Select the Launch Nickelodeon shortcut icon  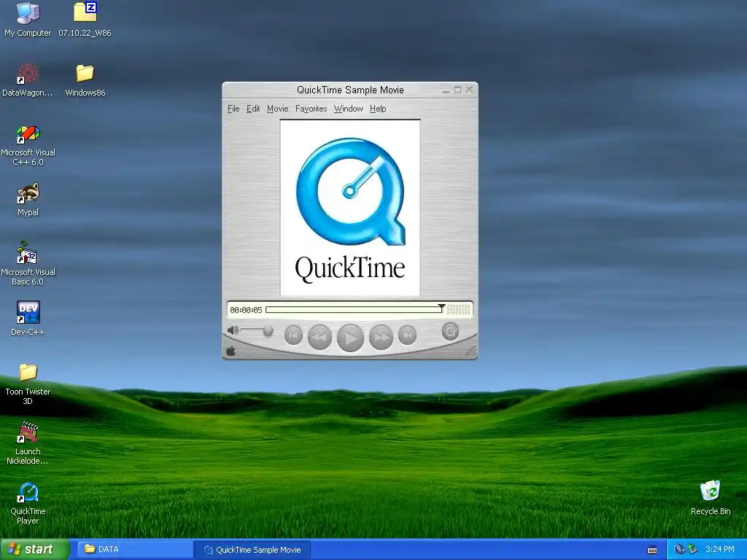coord(28,443)
